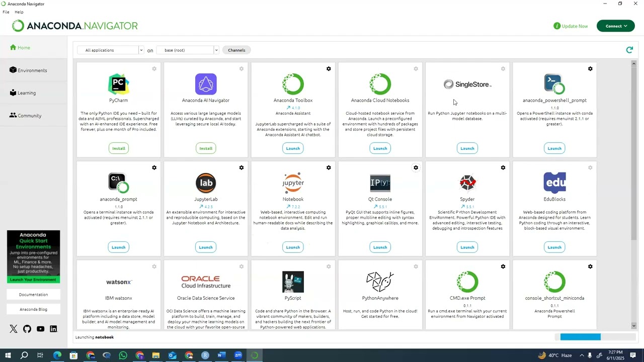This screenshot has width=644, height=362.
Task: Click the SingleStore logo
Action: click(x=467, y=84)
